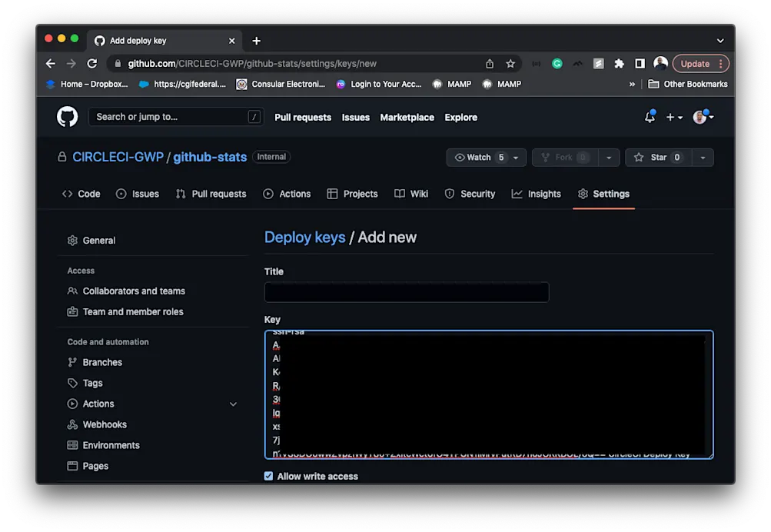Open the Code tab
The height and width of the screenshot is (532, 771).
click(81, 194)
